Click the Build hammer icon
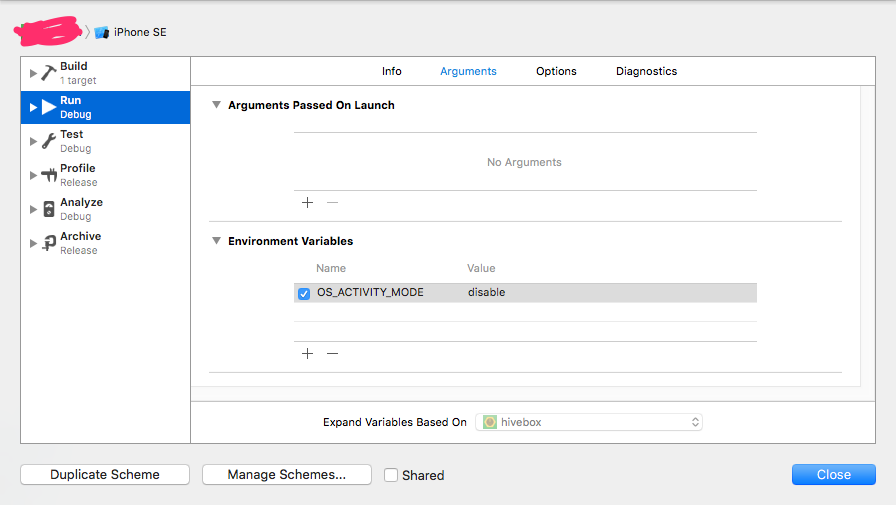This screenshot has width=896, height=505. 48,73
